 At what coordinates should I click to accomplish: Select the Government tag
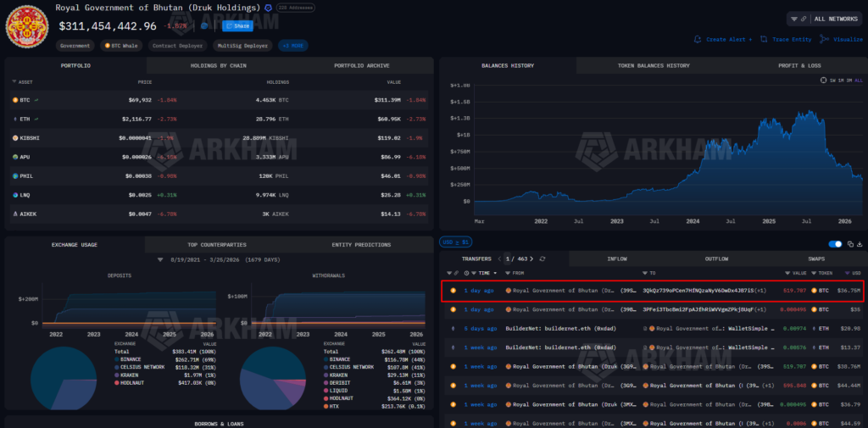pos(75,46)
